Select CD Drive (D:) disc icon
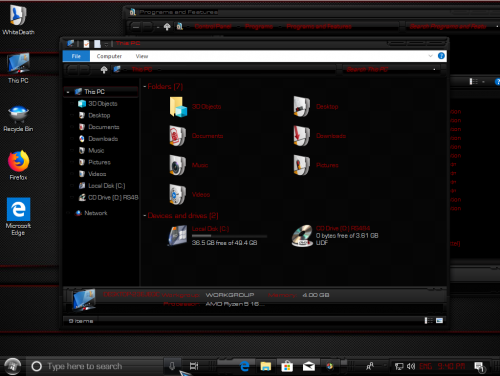500x376 pixels. point(302,235)
